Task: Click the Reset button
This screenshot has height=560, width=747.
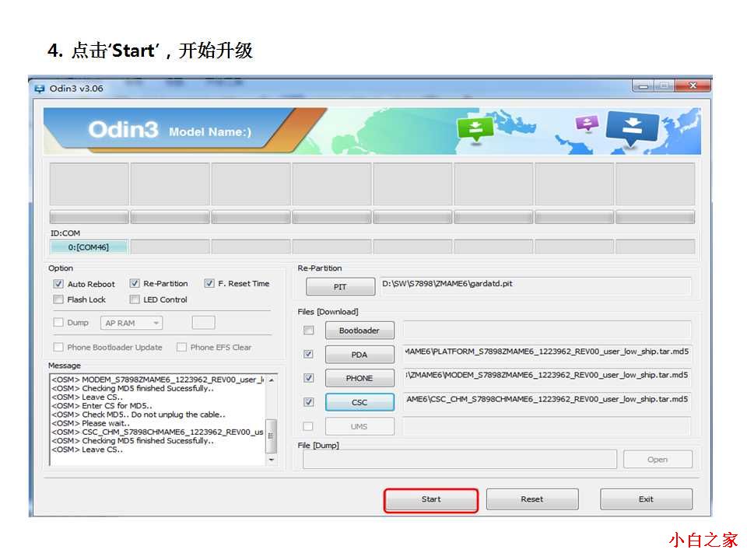Action: coord(532,499)
